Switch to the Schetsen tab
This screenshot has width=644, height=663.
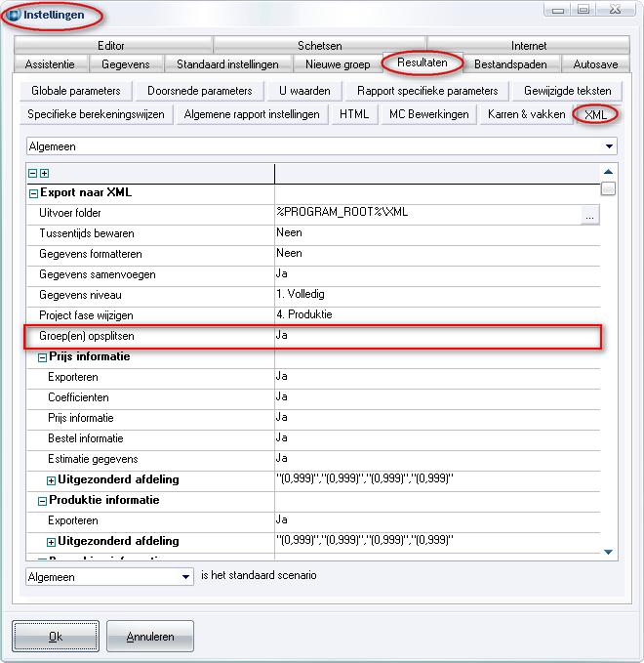(x=319, y=45)
